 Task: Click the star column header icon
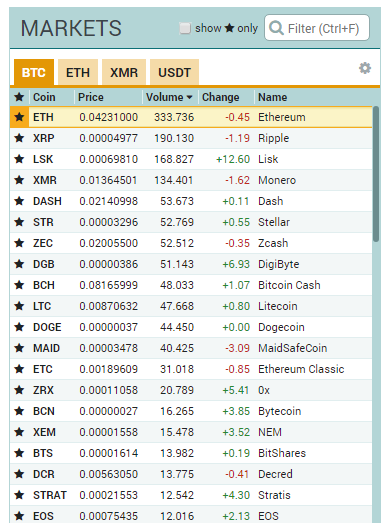pos(19,97)
